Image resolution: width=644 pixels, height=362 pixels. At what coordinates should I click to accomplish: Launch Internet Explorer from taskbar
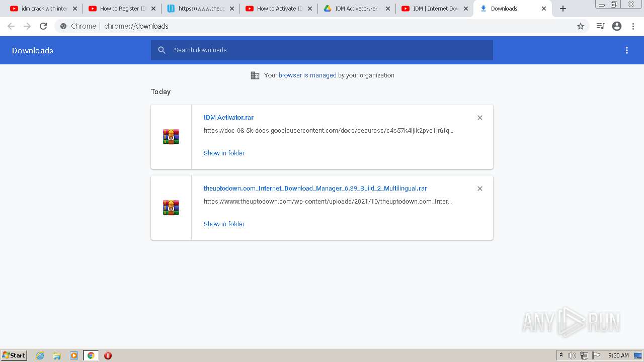click(40, 355)
